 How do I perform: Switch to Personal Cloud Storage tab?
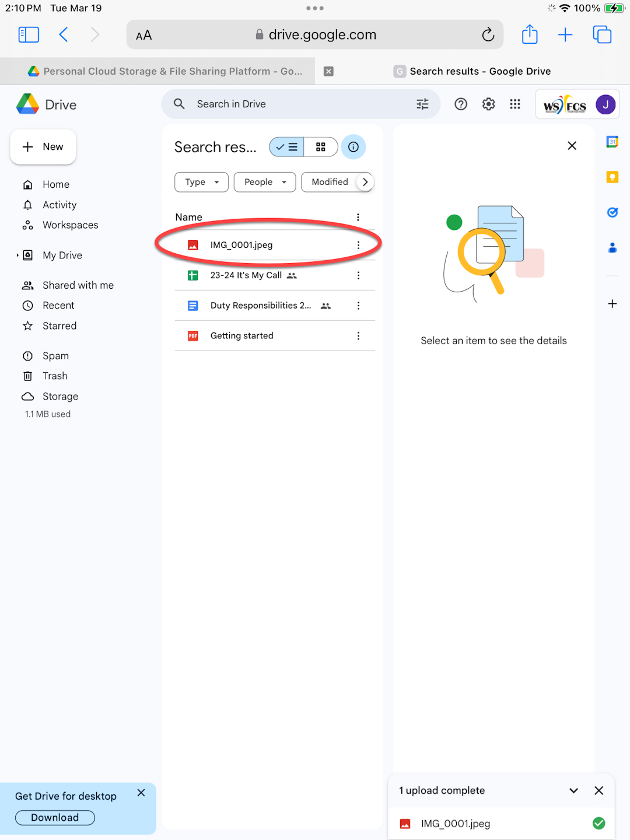(x=165, y=71)
